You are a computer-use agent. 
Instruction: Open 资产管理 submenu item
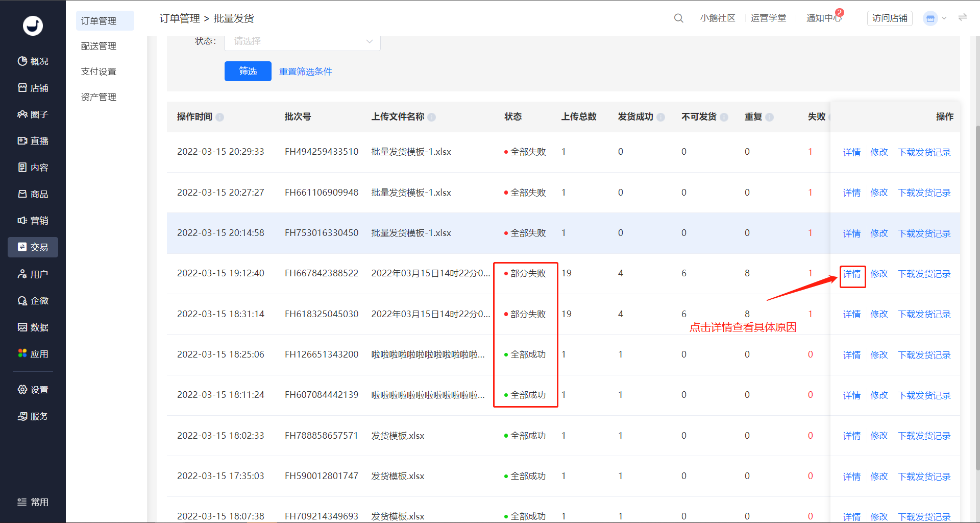click(x=99, y=97)
